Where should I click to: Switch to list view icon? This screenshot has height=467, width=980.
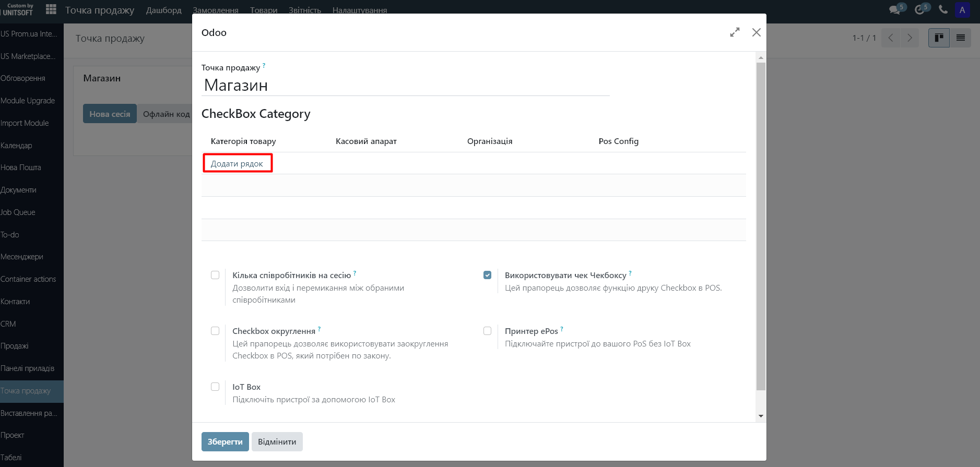tap(960, 38)
